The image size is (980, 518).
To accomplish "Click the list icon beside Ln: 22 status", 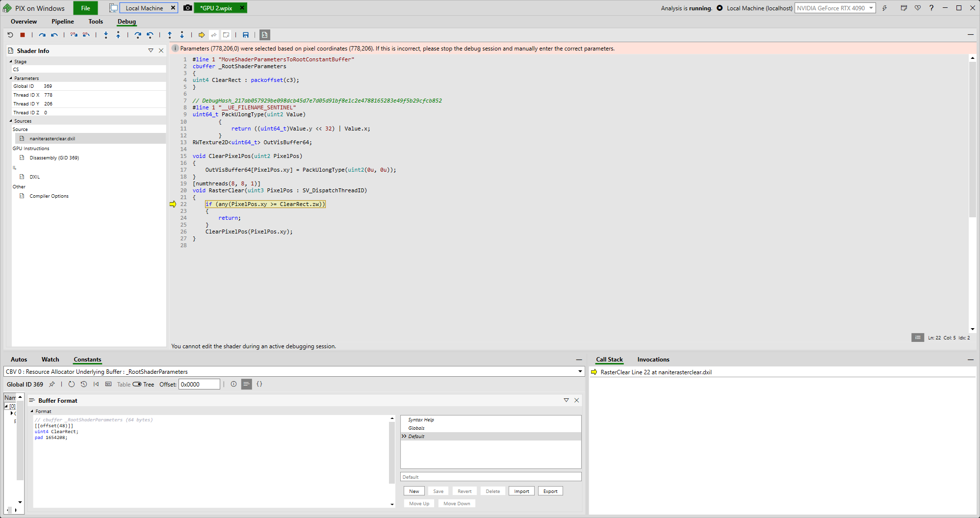I will pyautogui.click(x=918, y=337).
